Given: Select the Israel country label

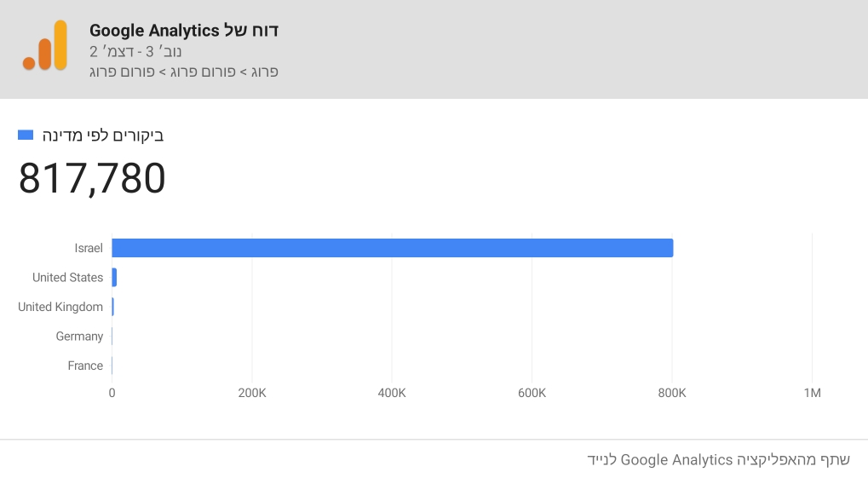Looking at the screenshot, I should pyautogui.click(x=89, y=248).
